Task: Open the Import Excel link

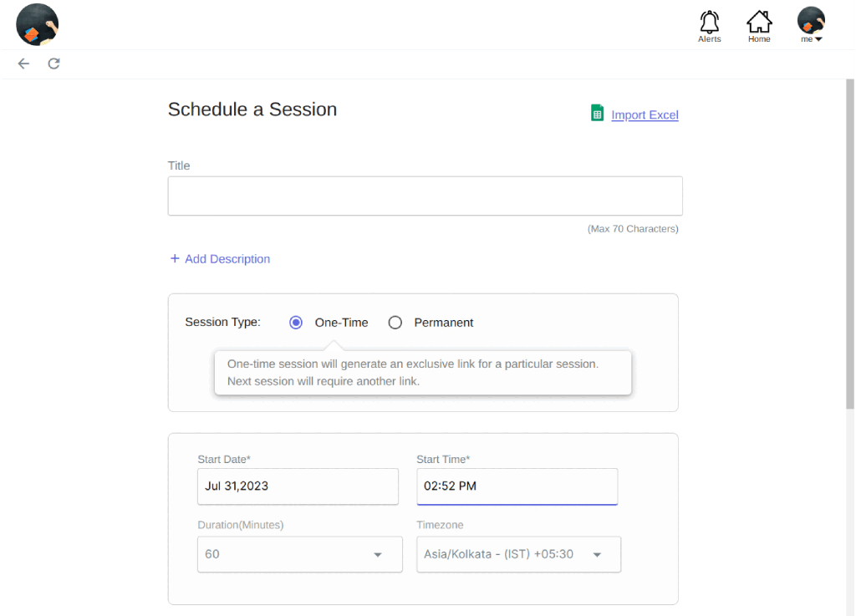Action: pos(645,115)
